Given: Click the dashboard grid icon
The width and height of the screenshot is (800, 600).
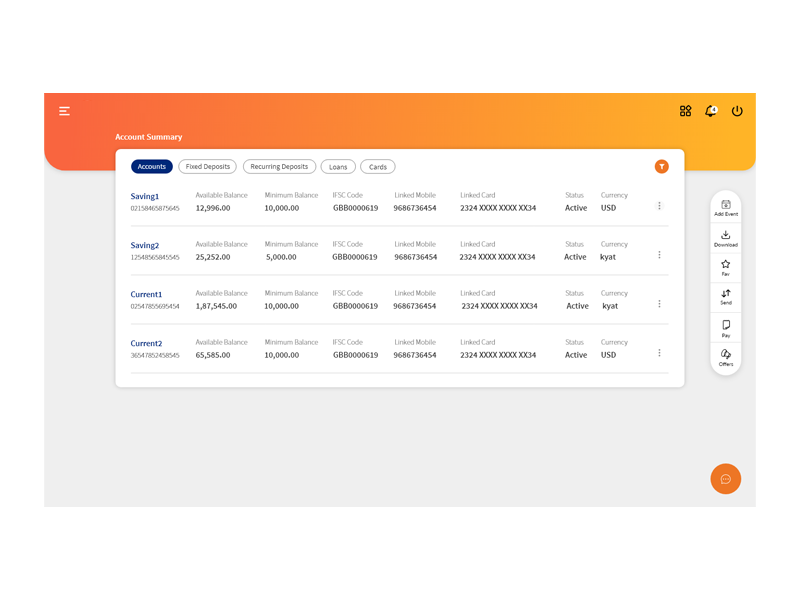Looking at the screenshot, I should (685, 111).
